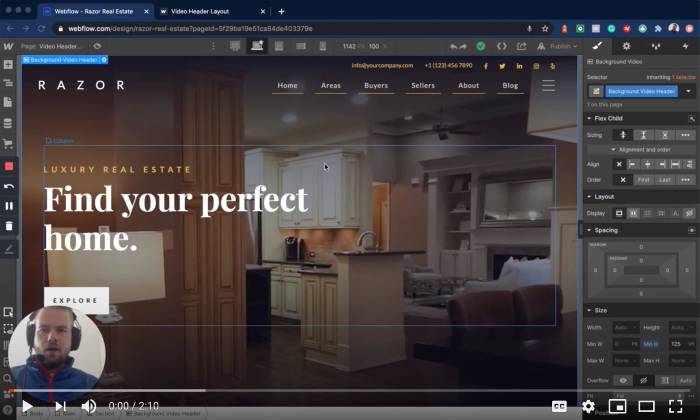Set Display to flex
The width and height of the screenshot is (700, 420).
click(633, 213)
